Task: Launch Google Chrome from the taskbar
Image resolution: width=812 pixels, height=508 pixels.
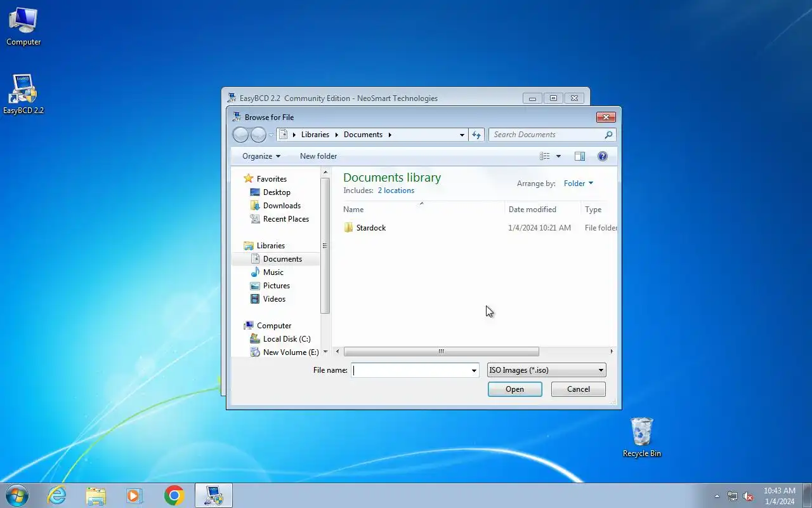Action: pos(174,495)
